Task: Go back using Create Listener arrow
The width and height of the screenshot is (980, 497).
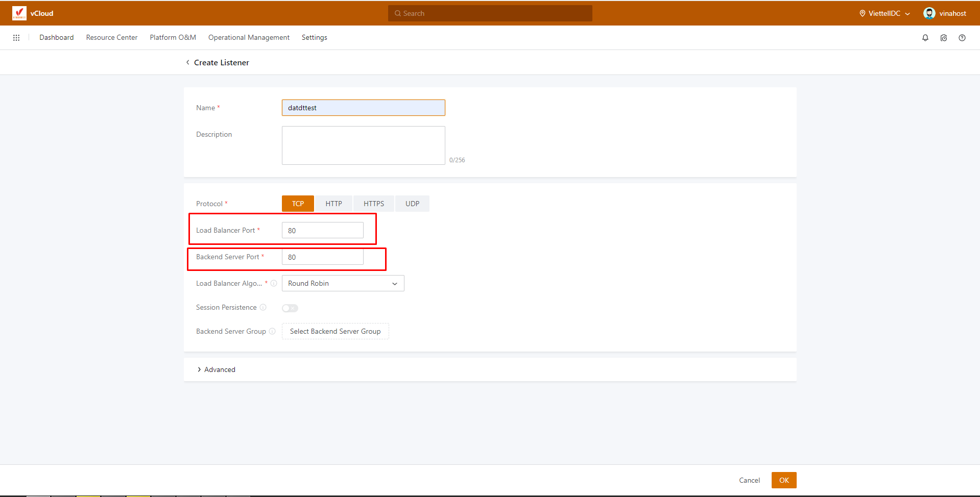Action: 188,62
